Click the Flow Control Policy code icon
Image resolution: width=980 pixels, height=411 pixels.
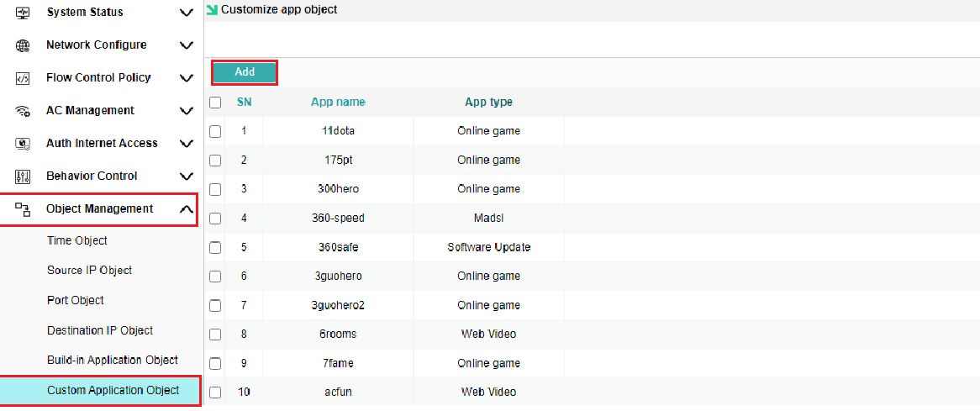[x=23, y=78]
